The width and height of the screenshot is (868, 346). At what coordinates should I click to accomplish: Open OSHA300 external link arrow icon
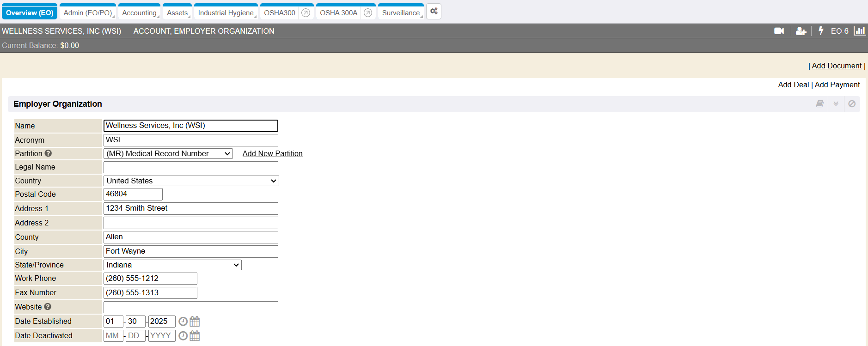coord(306,13)
